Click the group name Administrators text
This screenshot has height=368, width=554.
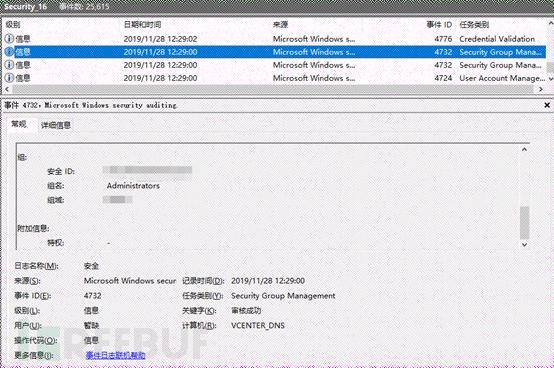click(133, 186)
